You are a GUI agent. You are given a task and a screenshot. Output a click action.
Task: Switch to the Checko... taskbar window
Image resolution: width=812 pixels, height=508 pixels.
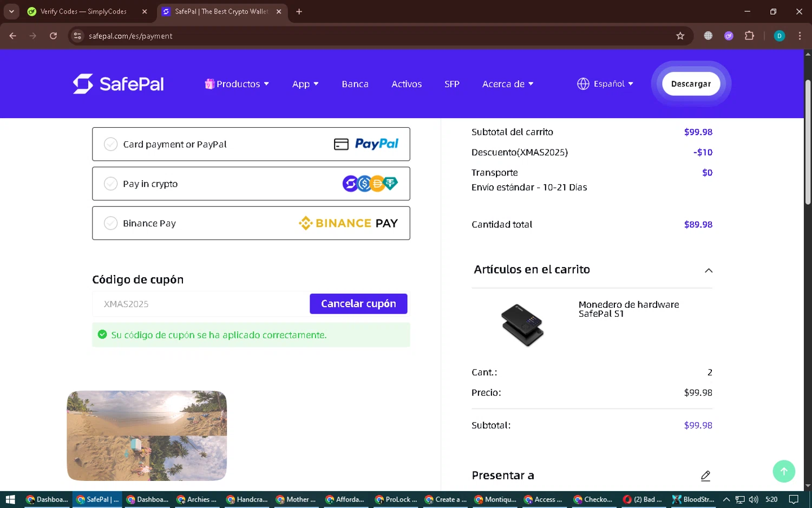click(594, 499)
